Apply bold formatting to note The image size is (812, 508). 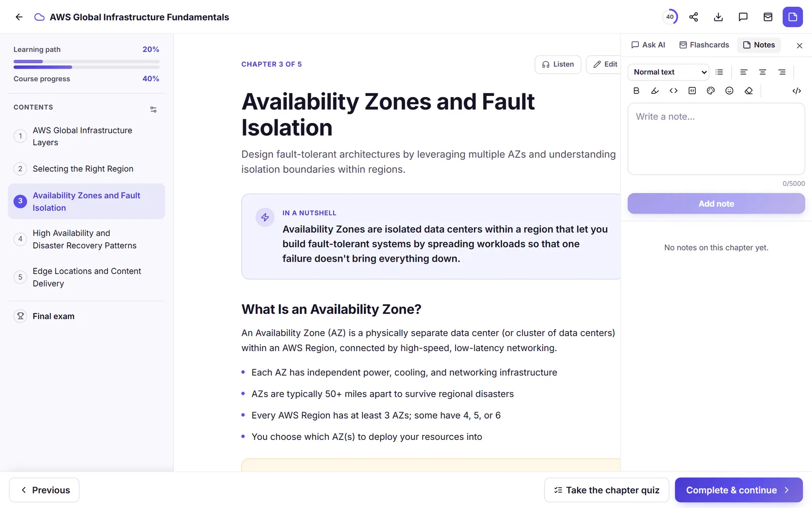pos(636,90)
